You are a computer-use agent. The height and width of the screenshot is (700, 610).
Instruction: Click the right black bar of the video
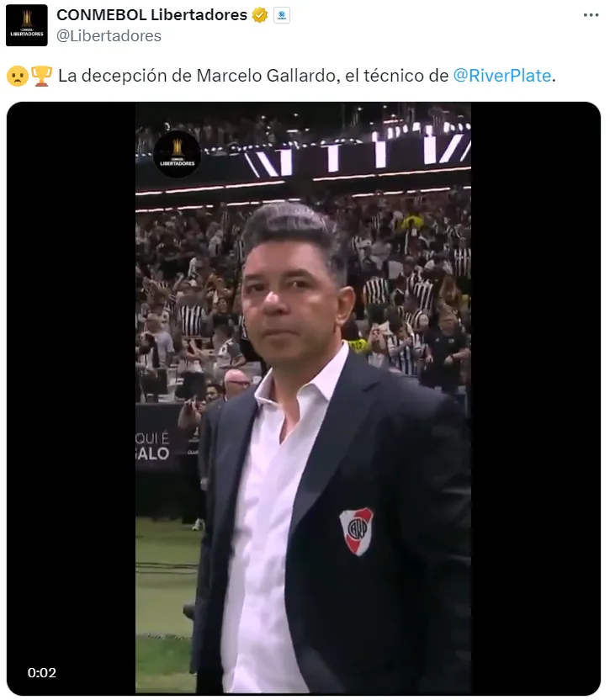(x=535, y=397)
